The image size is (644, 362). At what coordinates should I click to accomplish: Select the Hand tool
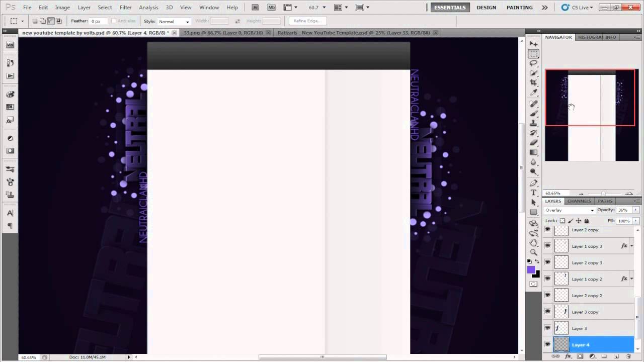pos(534,243)
